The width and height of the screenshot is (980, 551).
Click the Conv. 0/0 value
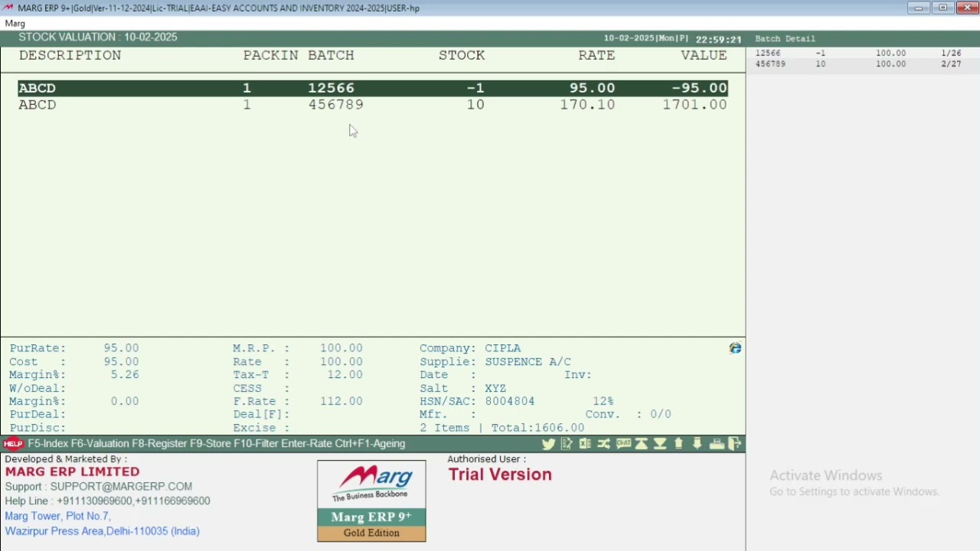pyautogui.click(x=660, y=415)
